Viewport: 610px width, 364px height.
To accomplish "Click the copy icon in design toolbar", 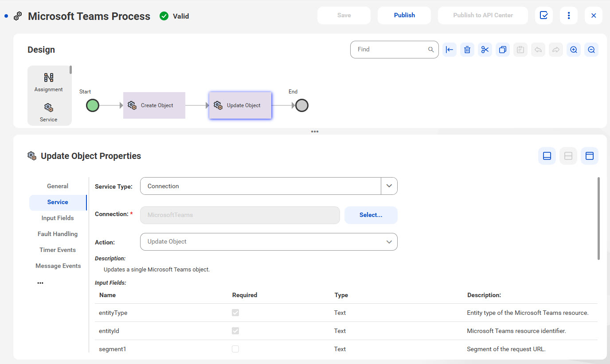I will (503, 50).
